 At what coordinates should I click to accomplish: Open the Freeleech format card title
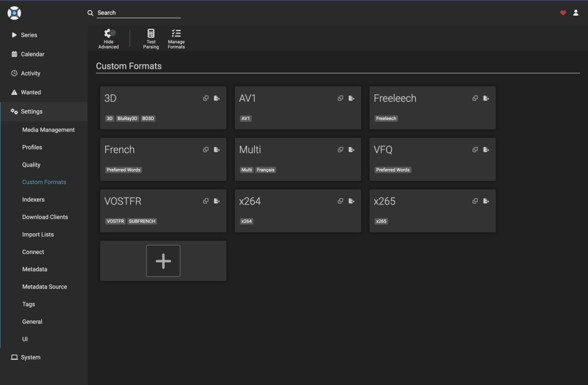click(x=395, y=98)
